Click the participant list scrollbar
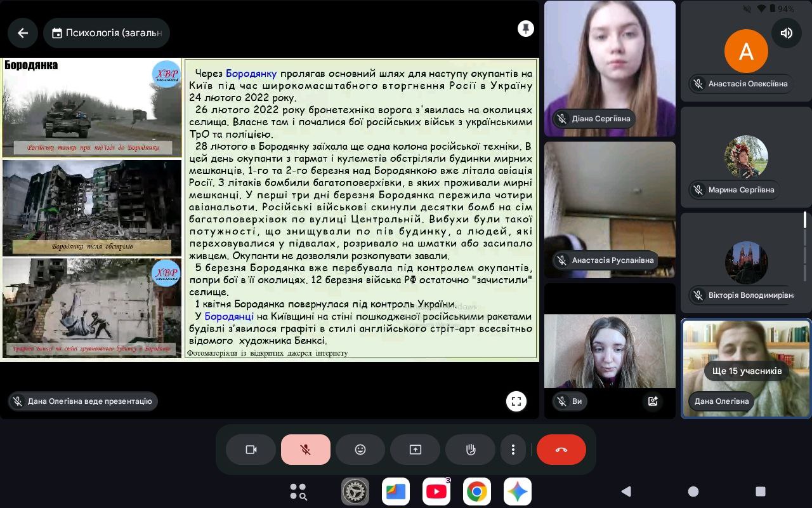Viewport: 812px width, 508px height. tap(806, 246)
